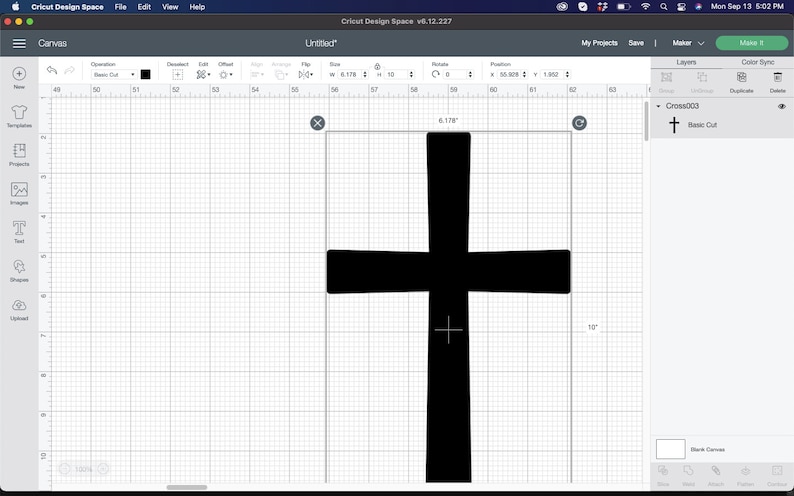Open the File menu
This screenshot has height=496, width=794.
[121, 7]
